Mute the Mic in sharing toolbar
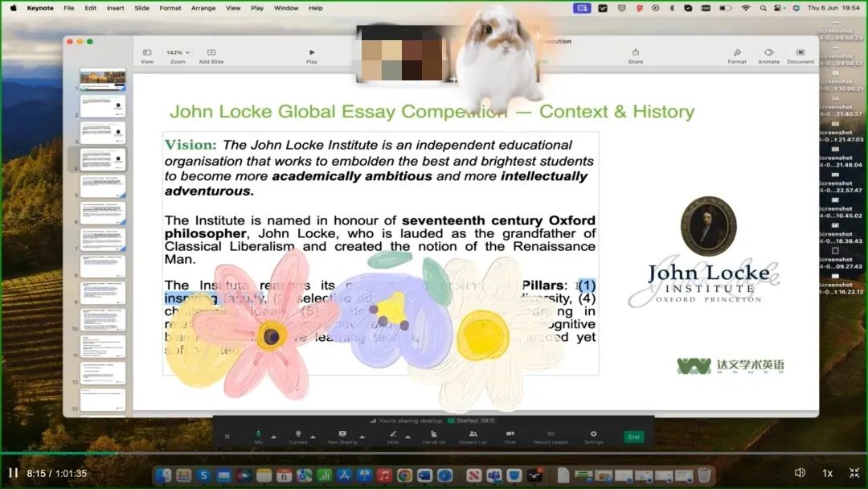Screen dimensions: 868x489 [258, 437]
